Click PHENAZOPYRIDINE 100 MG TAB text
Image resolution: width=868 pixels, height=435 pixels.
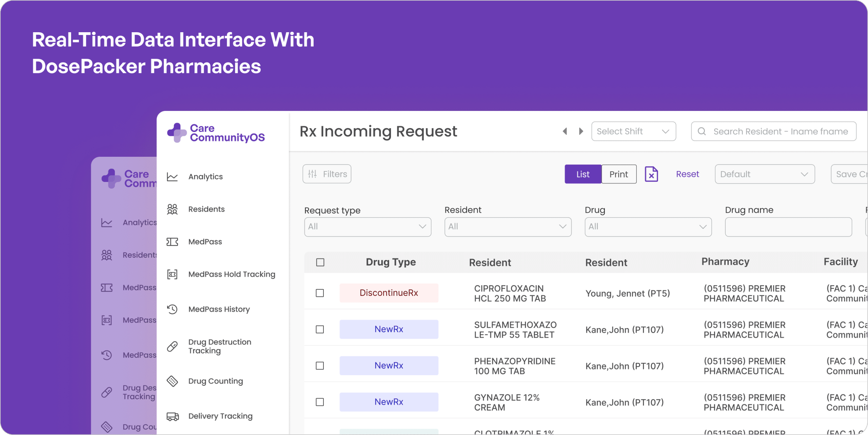coord(515,366)
